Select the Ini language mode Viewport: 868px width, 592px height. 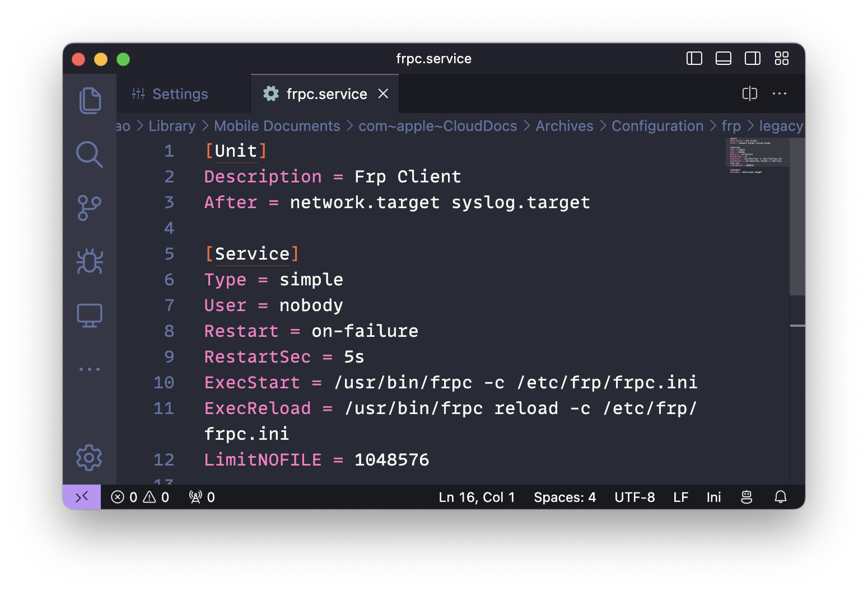tap(713, 497)
